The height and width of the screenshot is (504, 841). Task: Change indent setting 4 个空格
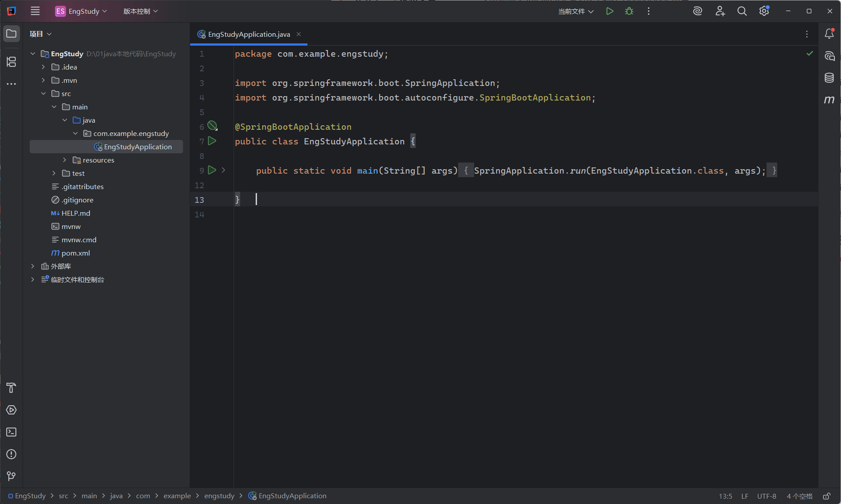tap(800, 496)
